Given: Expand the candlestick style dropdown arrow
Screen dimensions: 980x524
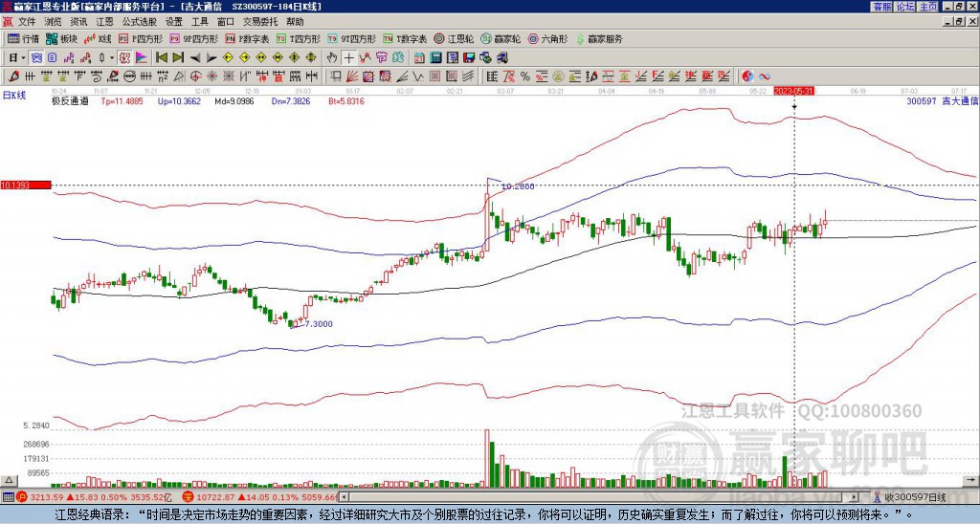Looking at the screenshot, I should pos(112,58).
